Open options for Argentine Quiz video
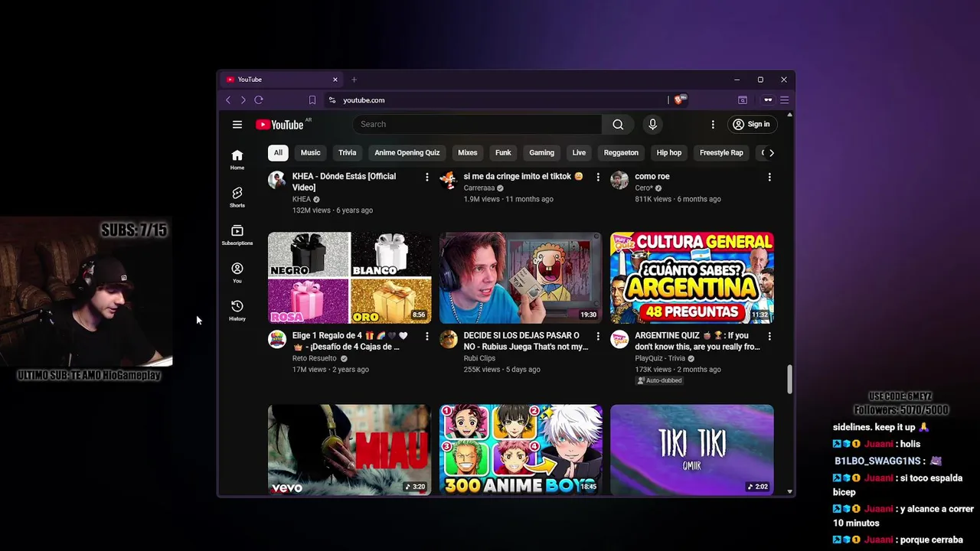Screen dimensions: 980x551 pyautogui.click(x=769, y=336)
